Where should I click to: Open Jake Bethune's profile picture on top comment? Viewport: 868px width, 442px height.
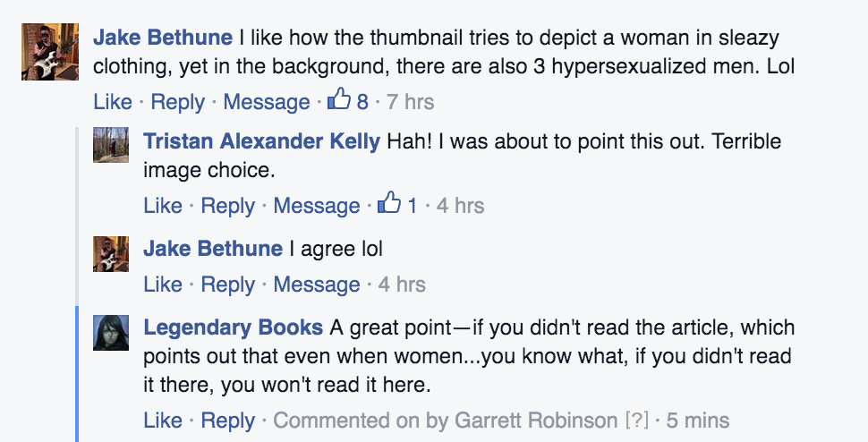point(45,50)
